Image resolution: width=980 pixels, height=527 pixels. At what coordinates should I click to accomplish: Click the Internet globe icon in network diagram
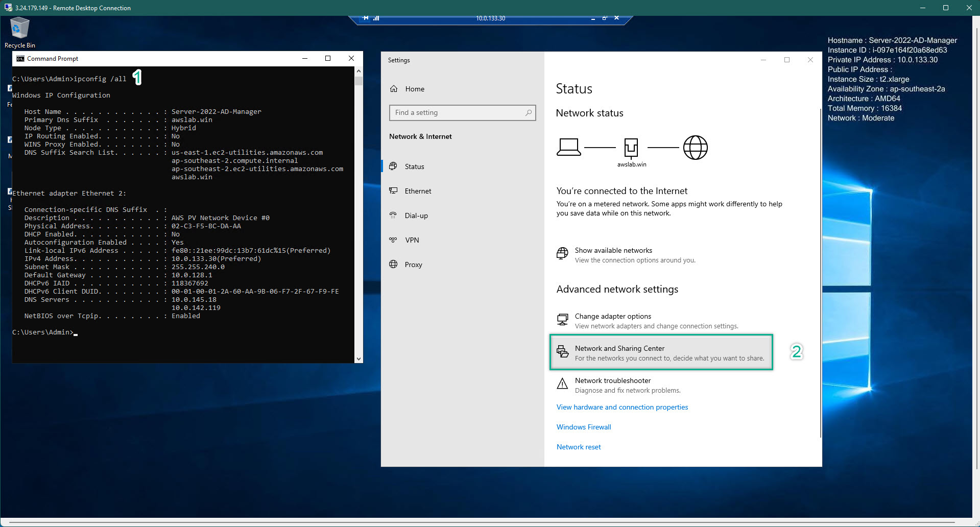pos(696,148)
